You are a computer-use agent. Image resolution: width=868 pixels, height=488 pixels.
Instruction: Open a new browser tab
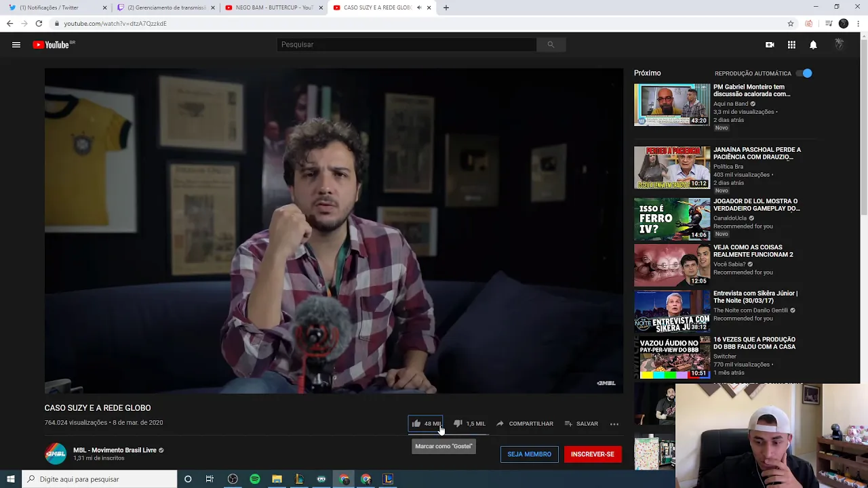coord(446,7)
